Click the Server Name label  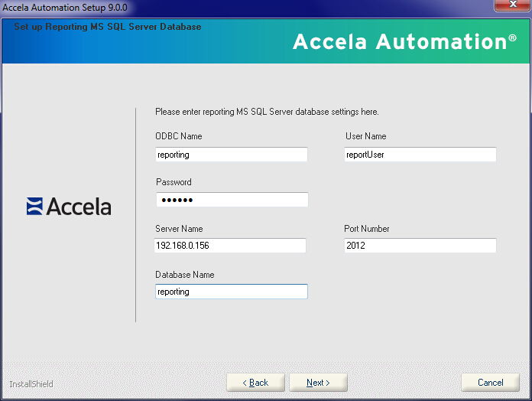pos(179,229)
